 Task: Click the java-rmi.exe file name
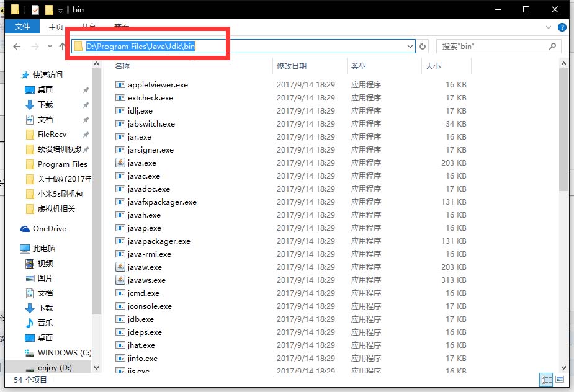coord(150,254)
